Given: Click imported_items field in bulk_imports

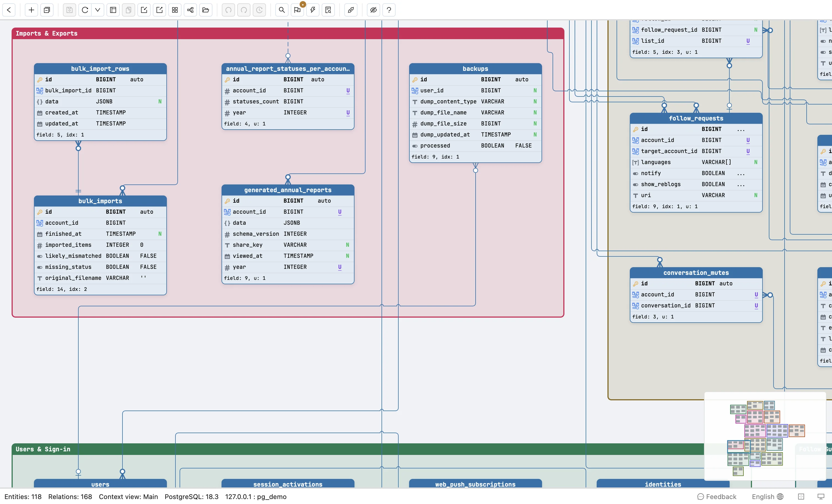Looking at the screenshot, I should click(x=100, y=245).
